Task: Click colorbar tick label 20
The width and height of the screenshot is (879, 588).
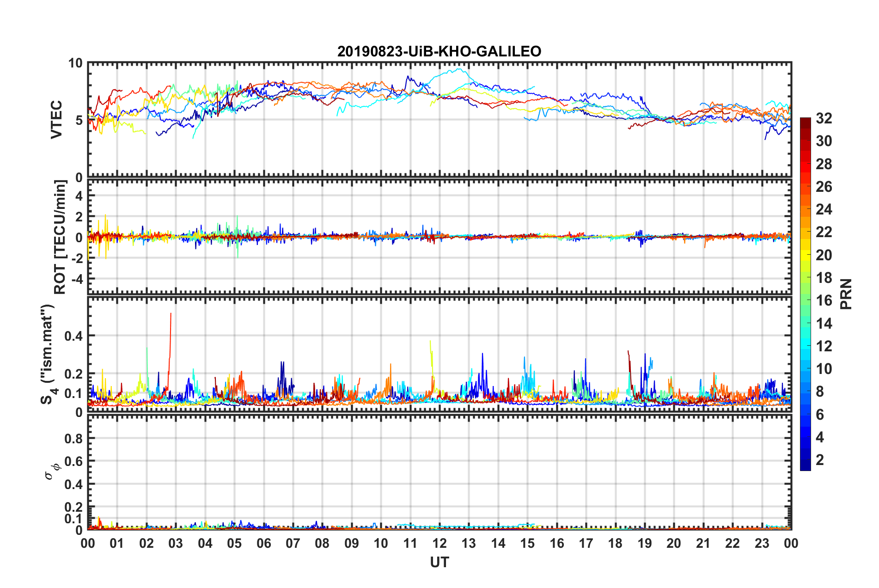Action: pos(824,255)
